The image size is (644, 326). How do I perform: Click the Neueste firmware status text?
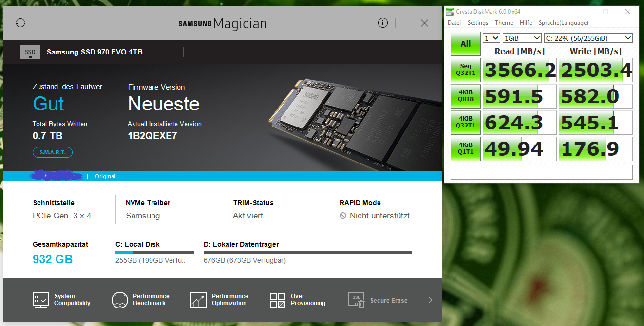point(164,104)
